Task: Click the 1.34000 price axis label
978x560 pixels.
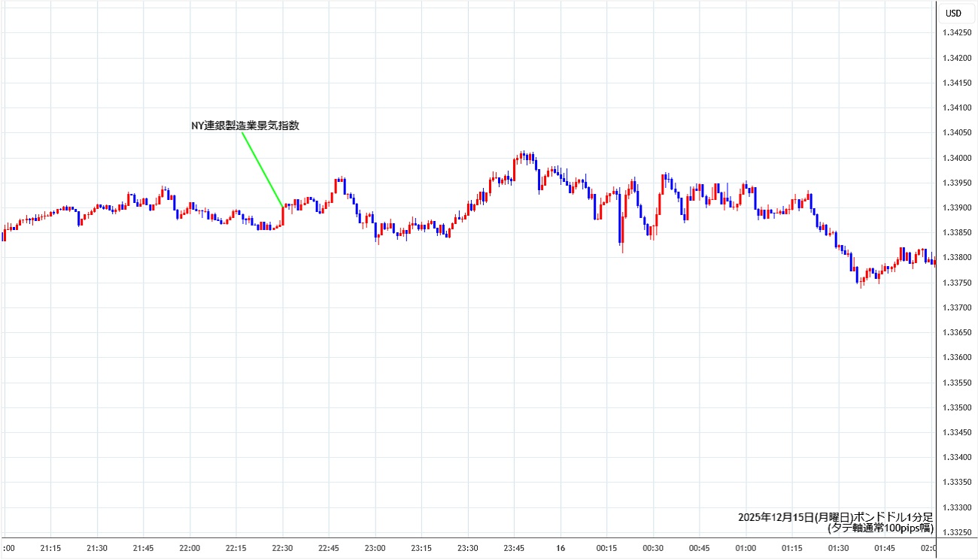Action: 956,158
